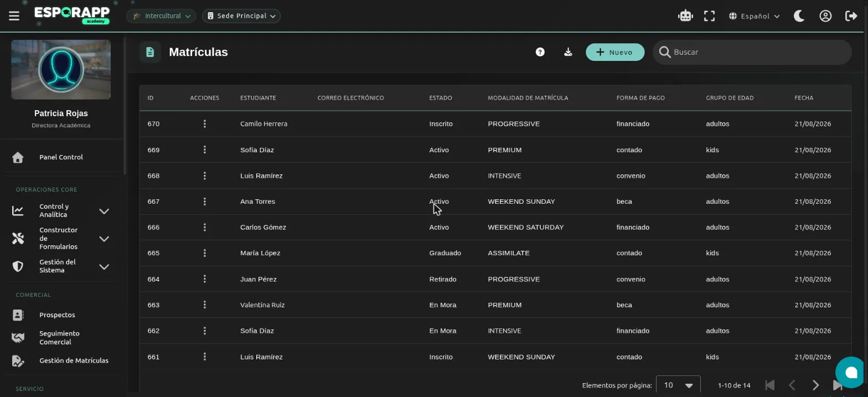Open the user account icon

825,16
